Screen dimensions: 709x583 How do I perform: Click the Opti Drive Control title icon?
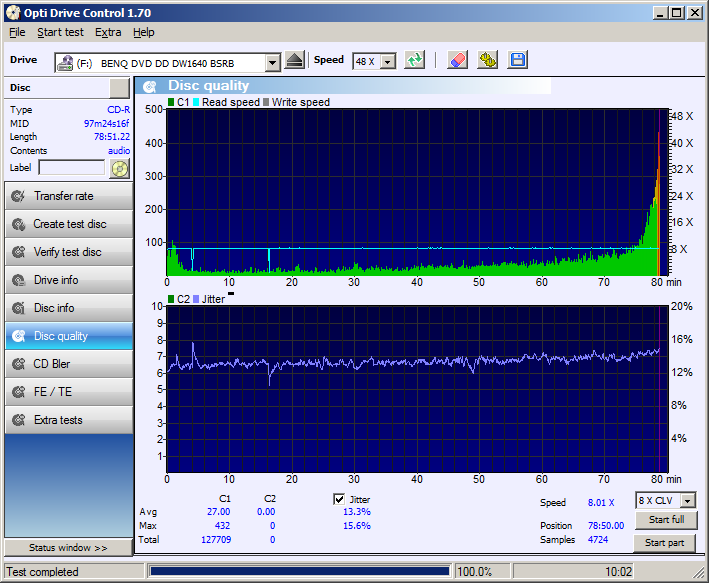coord(13,13)
